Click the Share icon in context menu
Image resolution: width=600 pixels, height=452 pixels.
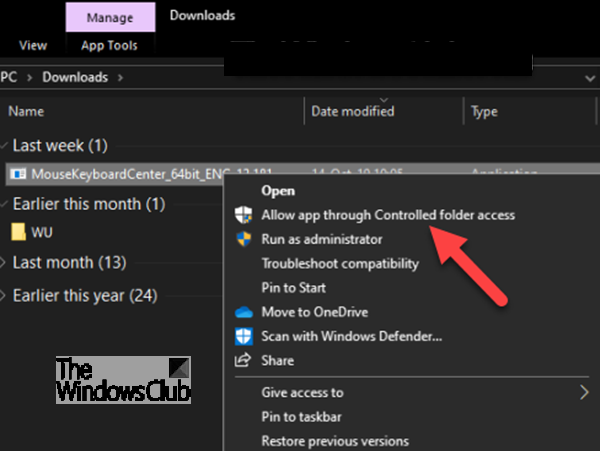pos(243,361)
